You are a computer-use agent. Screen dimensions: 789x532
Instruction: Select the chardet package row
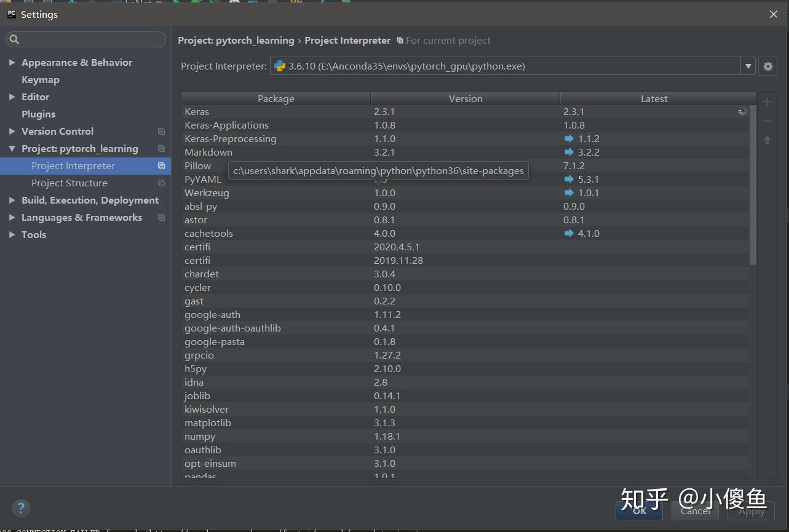coord(466,274)
